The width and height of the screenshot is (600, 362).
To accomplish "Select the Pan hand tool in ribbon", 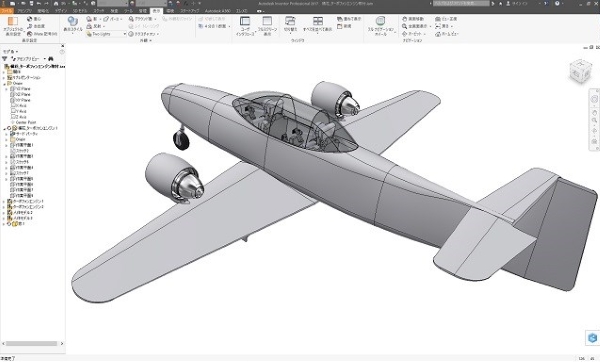I will tap(413, 19).
